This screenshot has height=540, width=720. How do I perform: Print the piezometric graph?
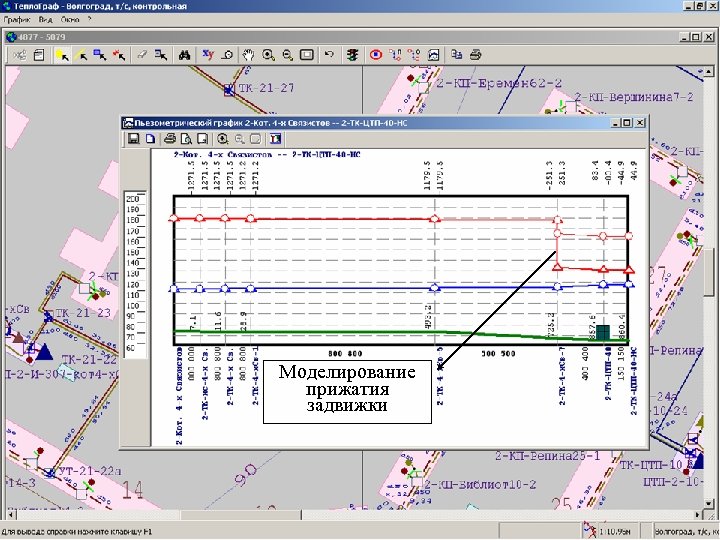(x=170, y=139)
